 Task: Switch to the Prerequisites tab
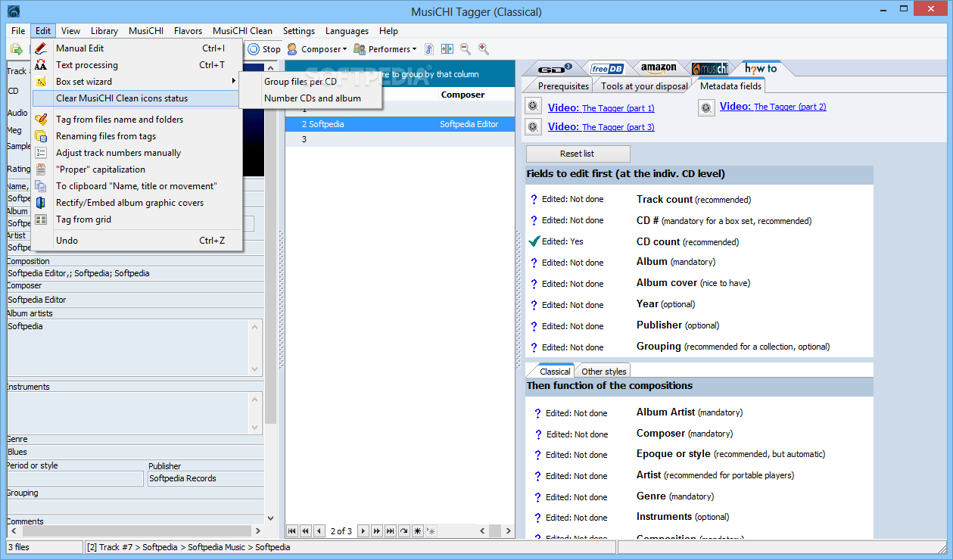pyautogui.click(x=563, y=86)
